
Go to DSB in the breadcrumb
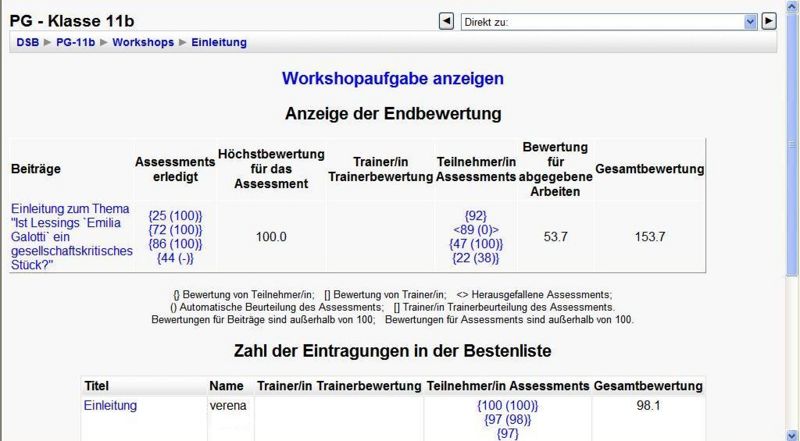(27, 43)
